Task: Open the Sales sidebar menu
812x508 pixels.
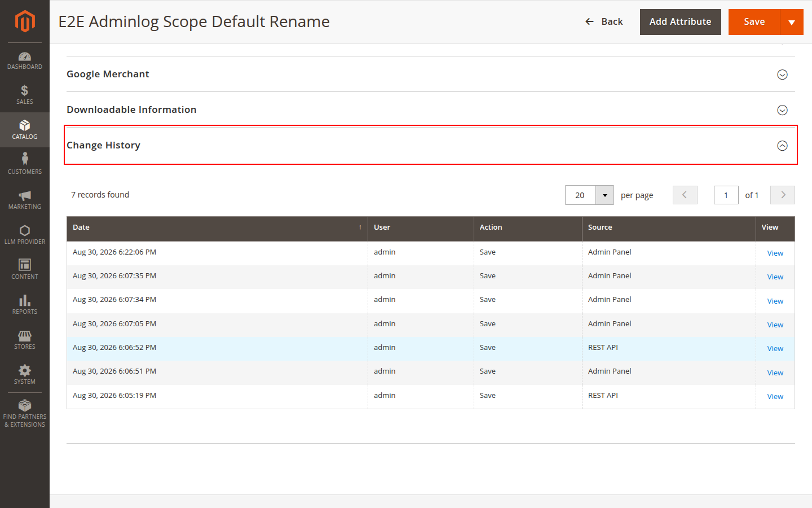Action: click(25, 95)
